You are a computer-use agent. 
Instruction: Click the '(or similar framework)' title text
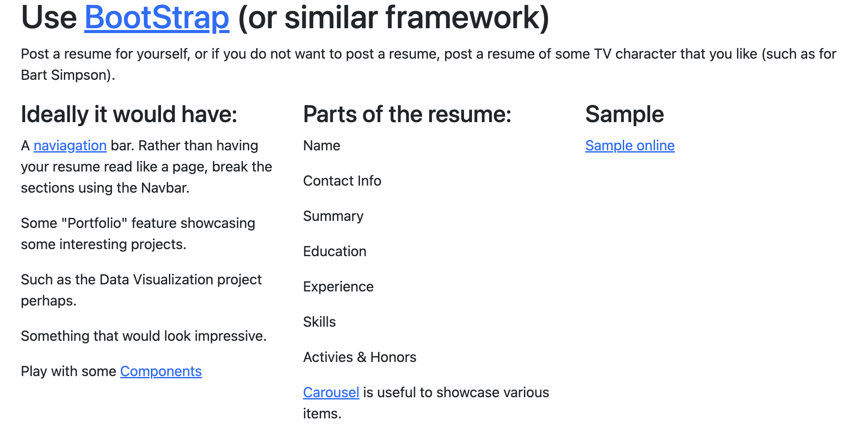pyautogui.click(x=393, y=18)
